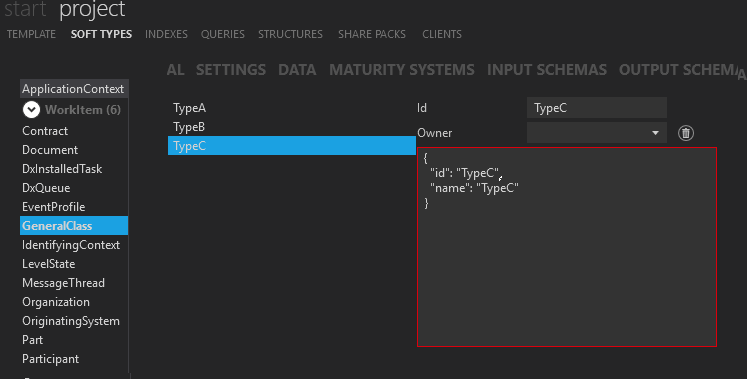Open the INDEXES tab
Screen dimensions: 747x379
(166, 34)
